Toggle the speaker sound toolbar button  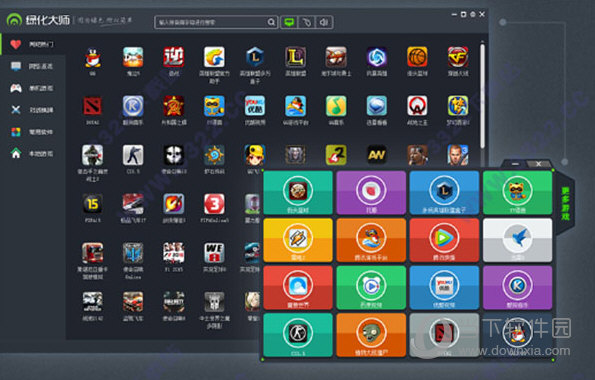(x=324, y=22)
